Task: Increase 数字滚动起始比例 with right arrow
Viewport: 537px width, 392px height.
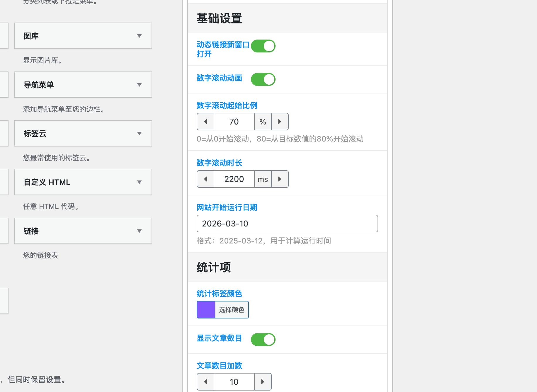Action: [280, 122]
